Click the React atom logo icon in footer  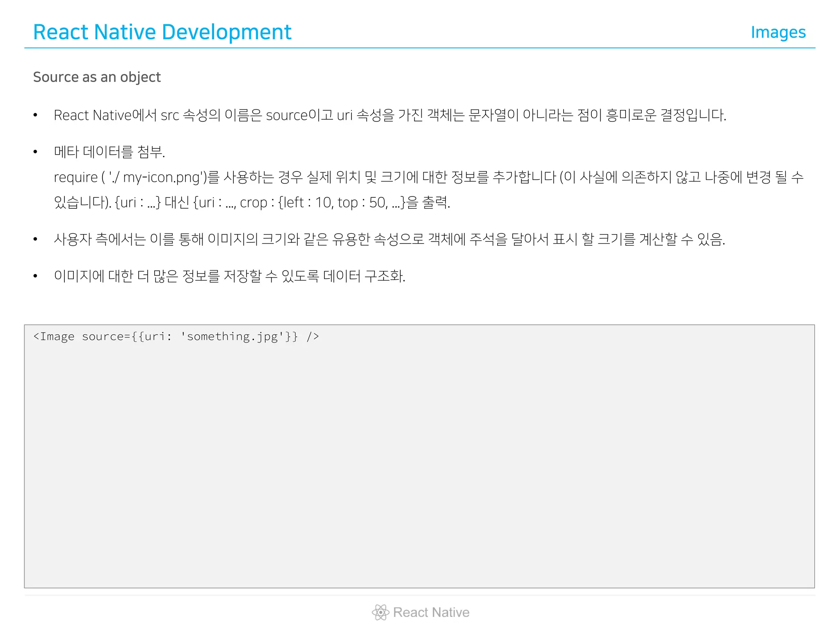tap(380, 612)
